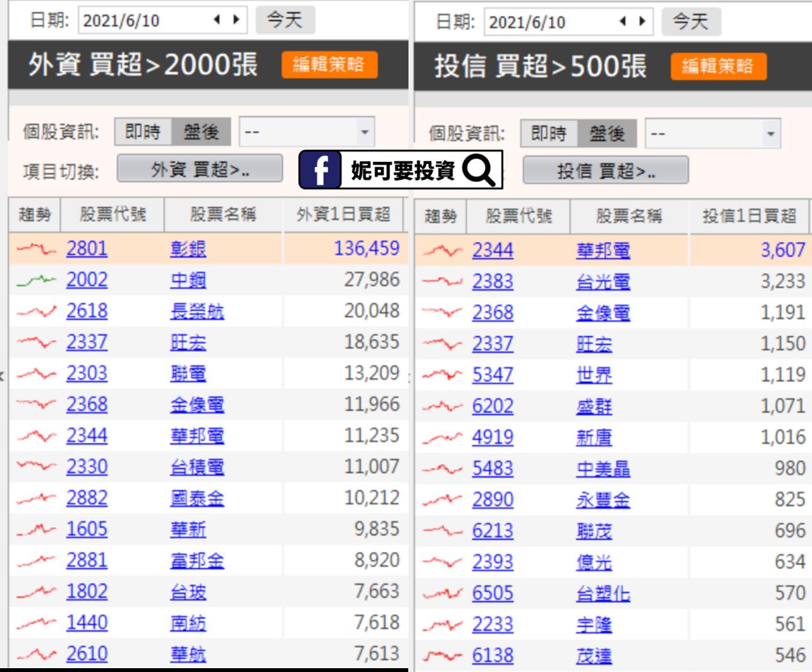
Task: Click the 3,607 buy value cell
Action: (x=751, y=250)
